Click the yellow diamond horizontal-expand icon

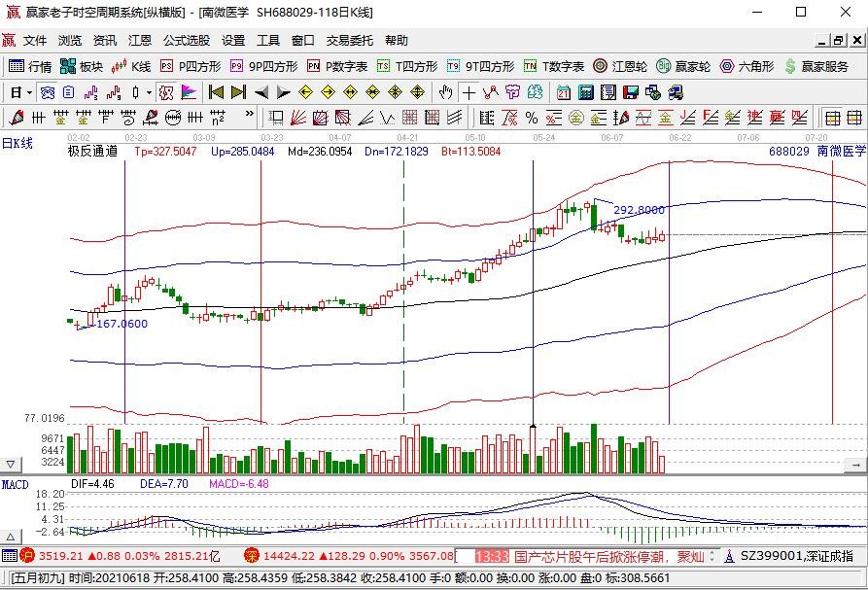[x=351, y=92]
